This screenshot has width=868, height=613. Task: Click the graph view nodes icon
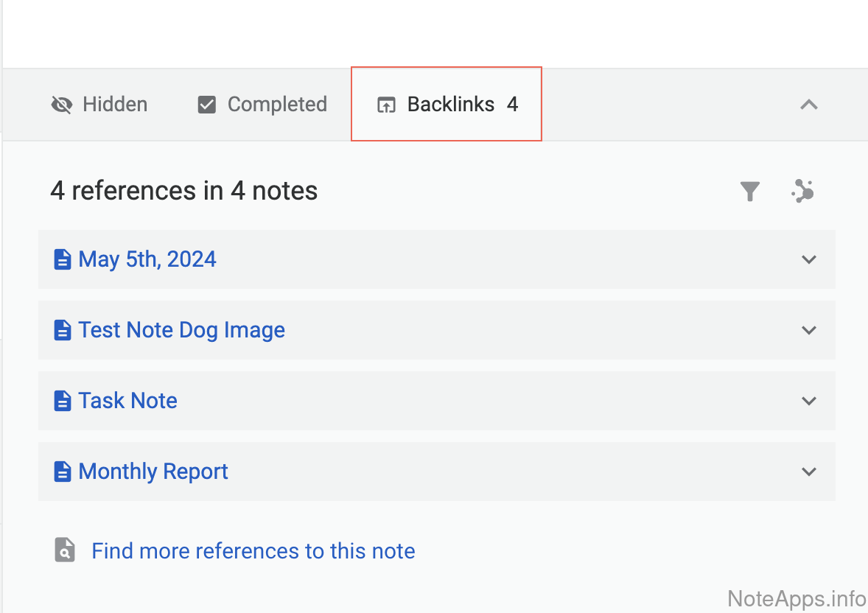tap(802, 192)
